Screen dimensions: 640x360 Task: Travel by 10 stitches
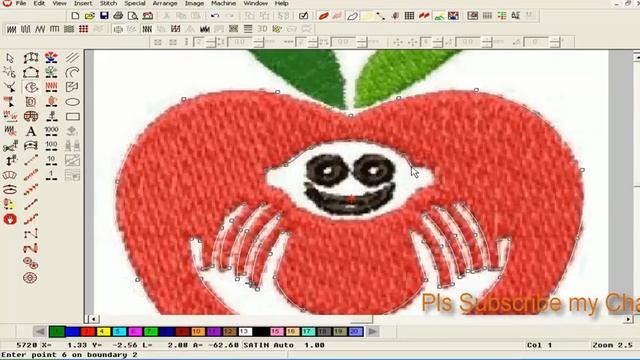click(51, 160)
